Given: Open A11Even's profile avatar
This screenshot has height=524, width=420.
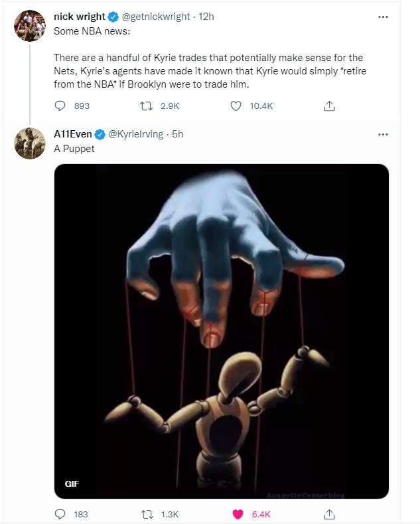Looking at the screenshot, I should pyautogui.click(x=30, y=143).
